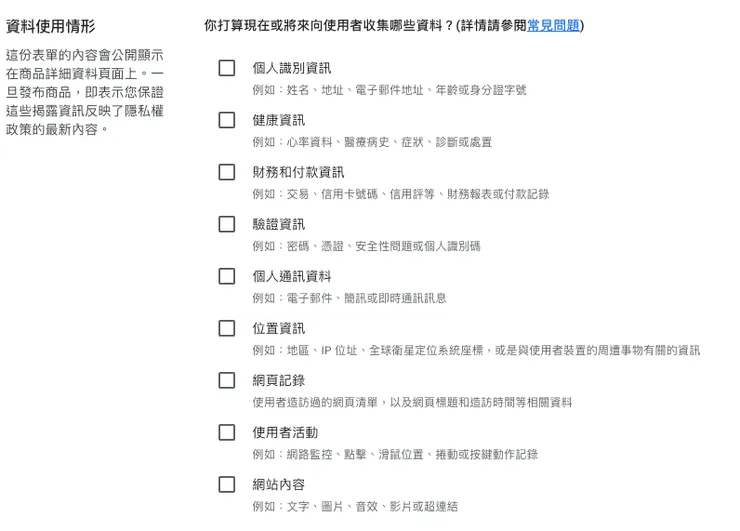Screen dimensions: 740x531
Task: Toggle the 個人通訊資料 checkbox
Action: pyautogui.click(x=227, y=276)
